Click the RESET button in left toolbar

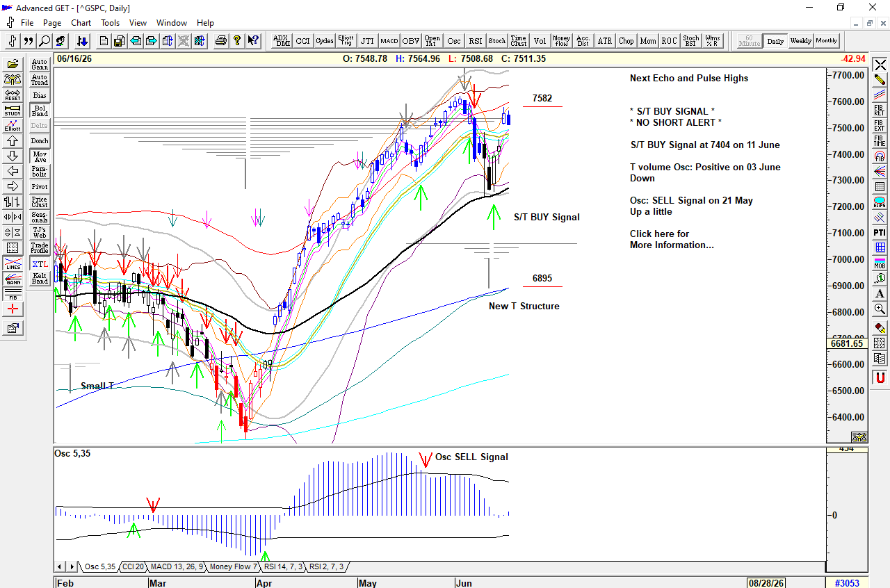[13, 95]
